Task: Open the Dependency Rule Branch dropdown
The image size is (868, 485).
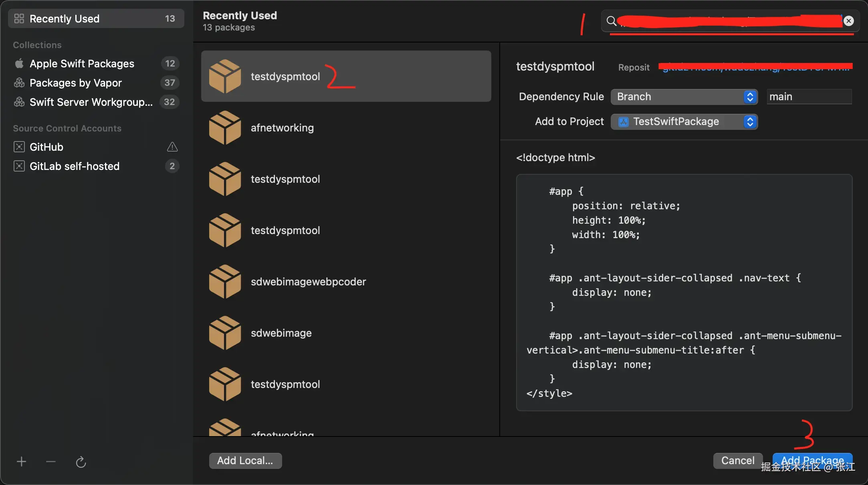Action: 684,97
